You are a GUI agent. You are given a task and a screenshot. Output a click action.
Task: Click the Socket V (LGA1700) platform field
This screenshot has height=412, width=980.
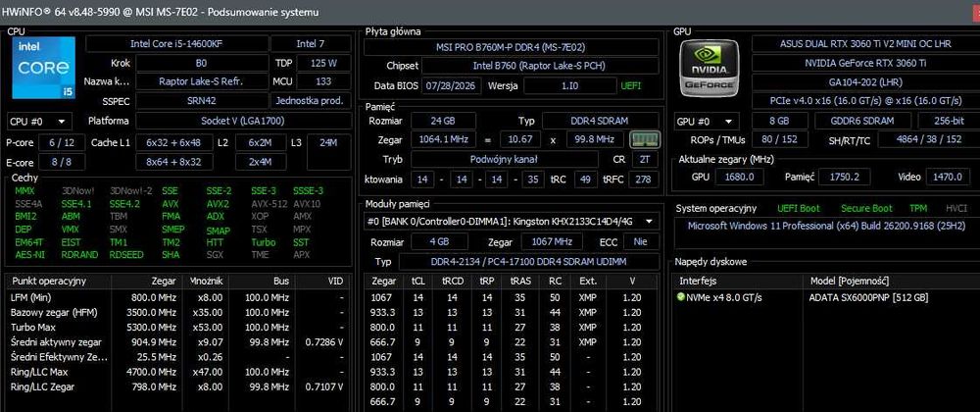coord(242,121)
